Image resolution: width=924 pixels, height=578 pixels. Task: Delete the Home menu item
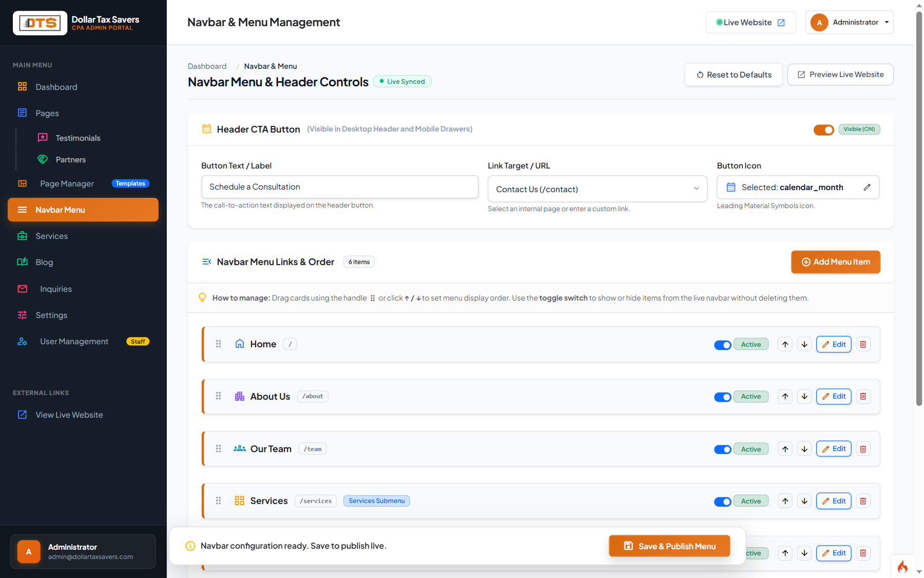click(863, 344)
